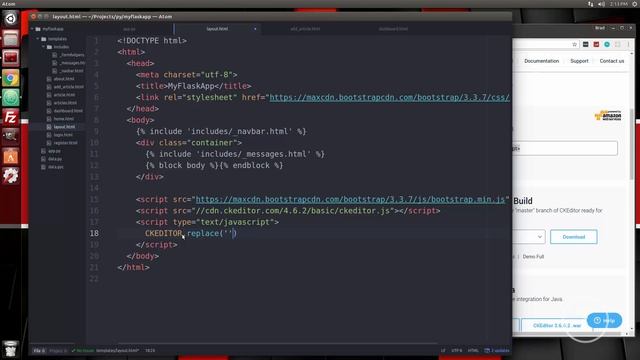
Task: Switch to the dashboard.html tab
Action: 393,29
